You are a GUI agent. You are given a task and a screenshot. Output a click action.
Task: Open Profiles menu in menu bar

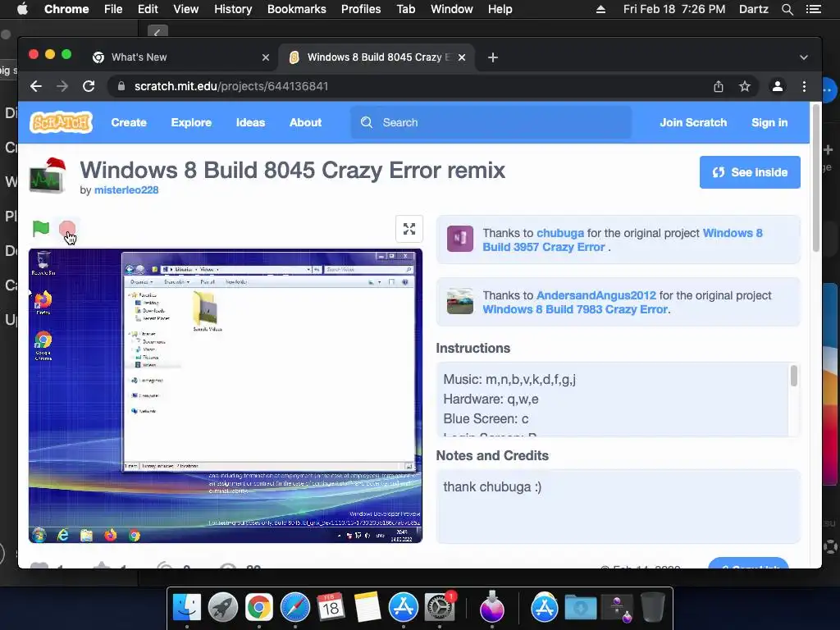361,9
